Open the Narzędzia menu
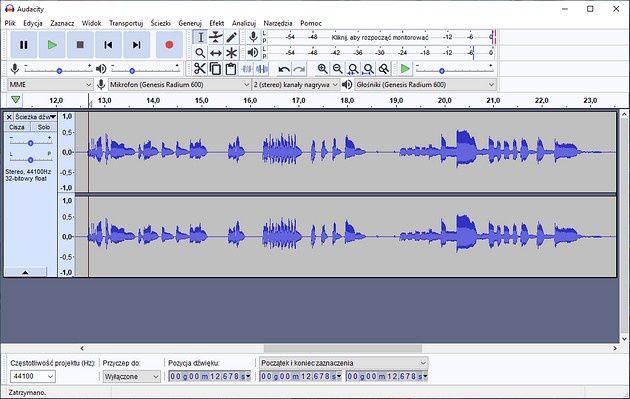 pos(278,23)
